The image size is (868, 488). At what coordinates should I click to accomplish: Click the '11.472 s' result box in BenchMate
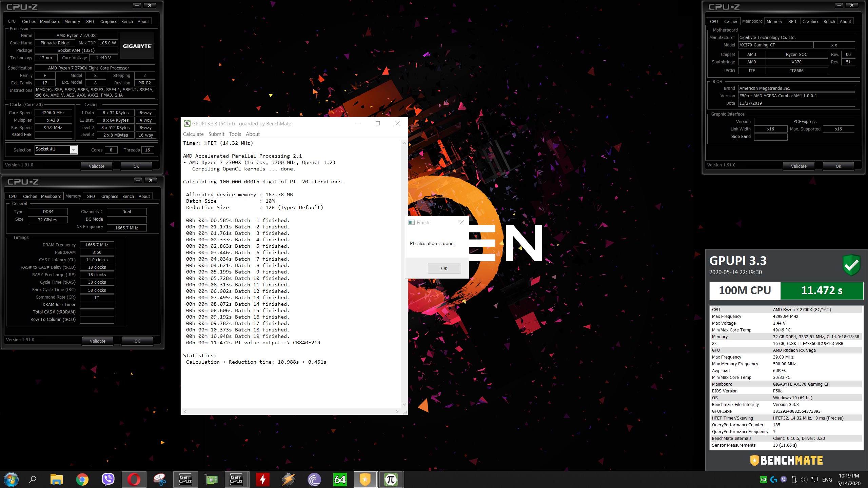click(822, 290)
